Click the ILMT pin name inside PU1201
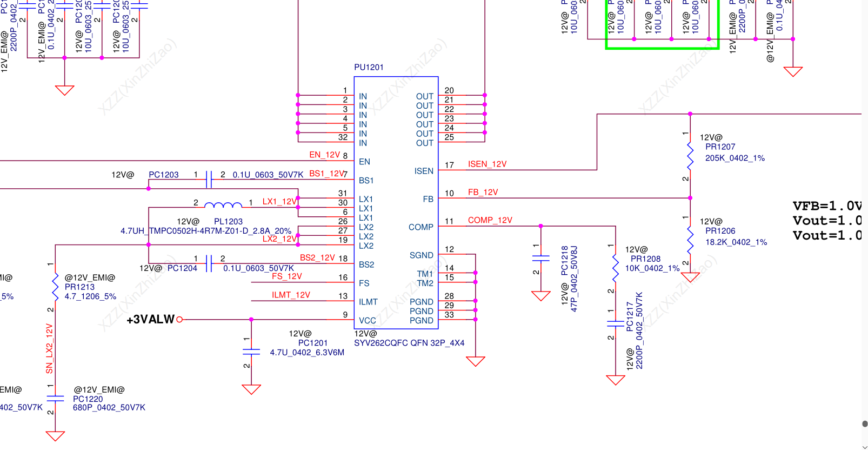 pos(368,302)
